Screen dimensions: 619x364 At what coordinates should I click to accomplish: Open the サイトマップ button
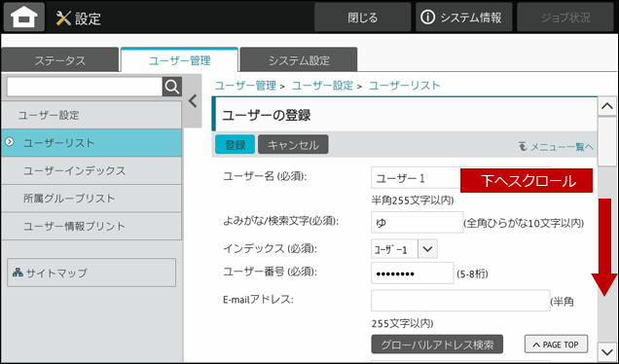91,273
